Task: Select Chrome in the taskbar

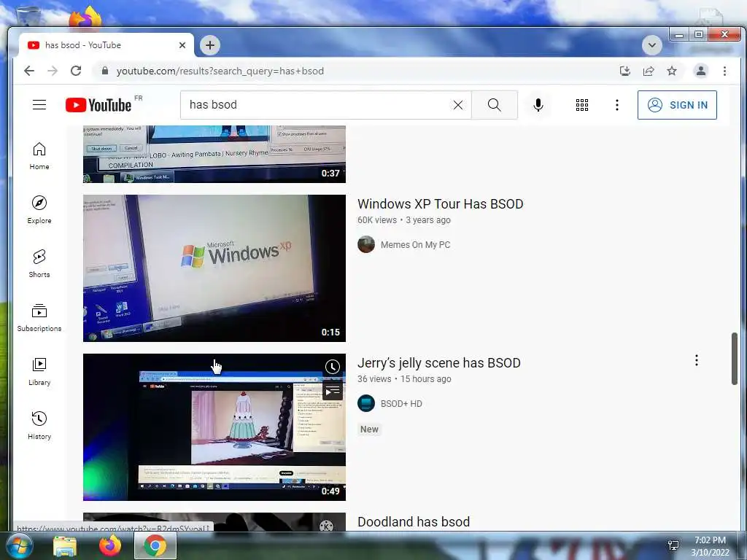Action: [155, 545]
